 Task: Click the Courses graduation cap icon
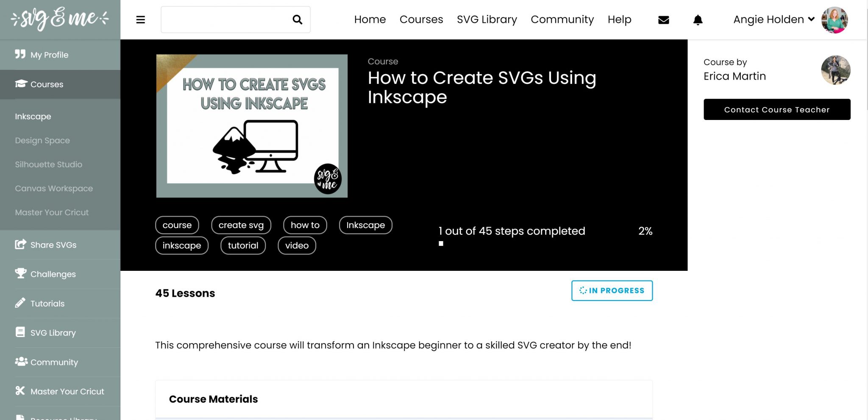(21, 83)
